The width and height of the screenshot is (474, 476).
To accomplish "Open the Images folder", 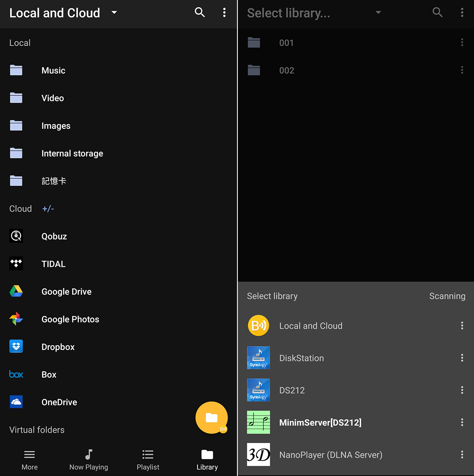I will (118, 126).
